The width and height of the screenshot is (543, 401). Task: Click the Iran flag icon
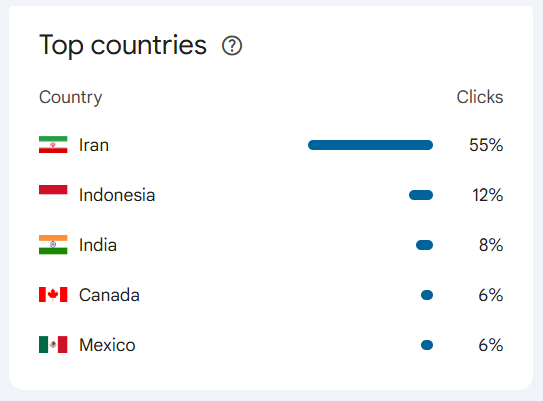pyautogui.click(x=53, y=145)
